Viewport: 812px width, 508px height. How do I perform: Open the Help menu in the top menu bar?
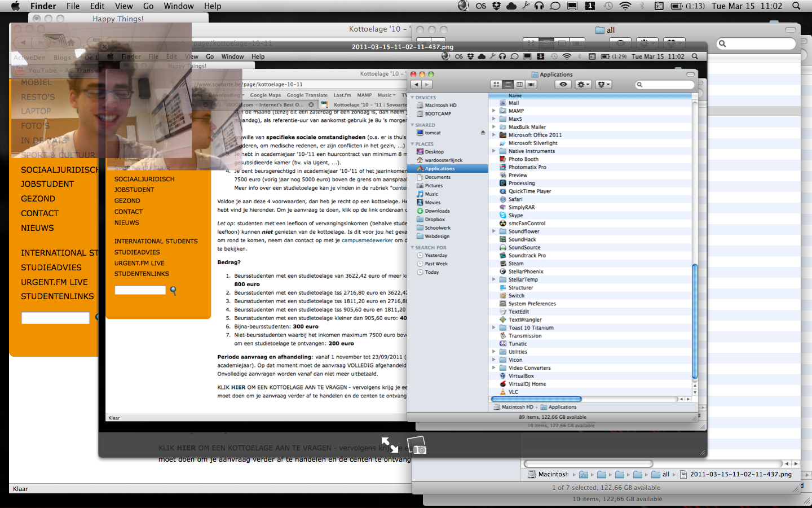(213, 6)
